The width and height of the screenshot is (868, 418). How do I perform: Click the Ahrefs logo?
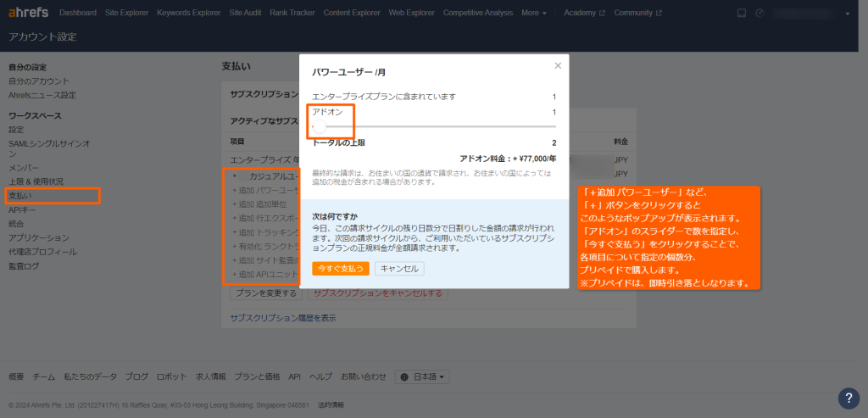click(28, 12)
